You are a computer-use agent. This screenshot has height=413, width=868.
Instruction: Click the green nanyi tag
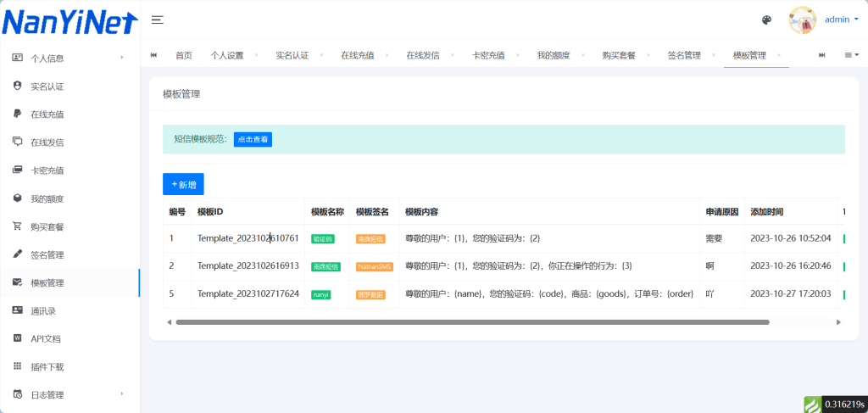pos(321,294)
